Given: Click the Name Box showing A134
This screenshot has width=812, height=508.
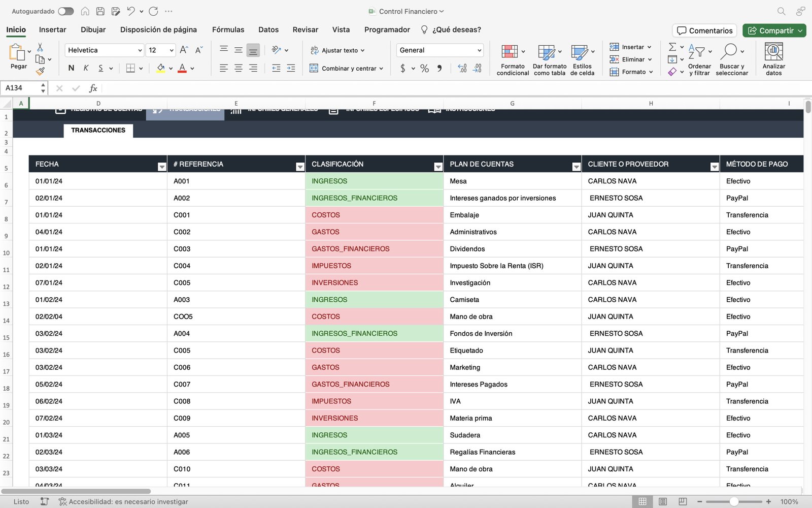Looking at the screenshot, I should coord(20,88).
